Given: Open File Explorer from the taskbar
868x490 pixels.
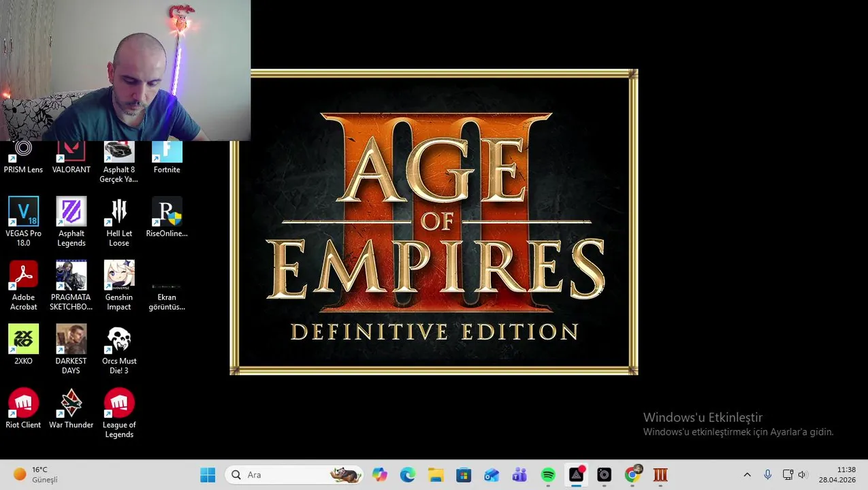Looking at the screenshot, I should 436,475.
